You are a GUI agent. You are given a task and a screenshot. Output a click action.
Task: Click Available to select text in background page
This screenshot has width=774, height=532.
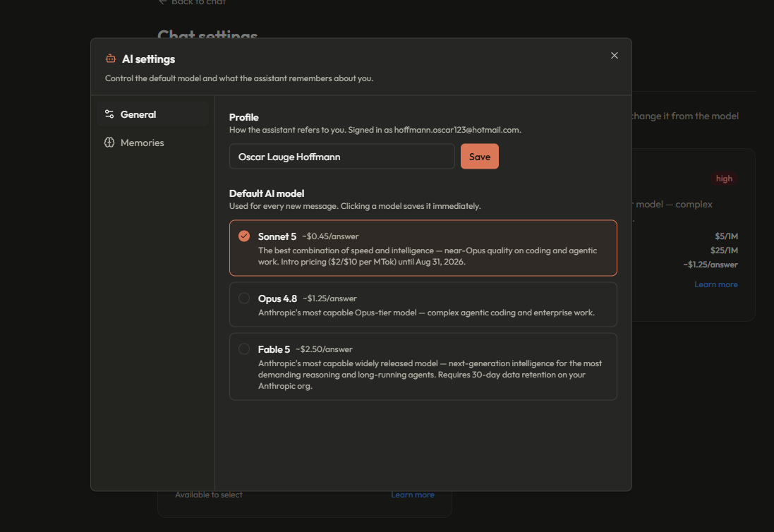click(209, 495)
